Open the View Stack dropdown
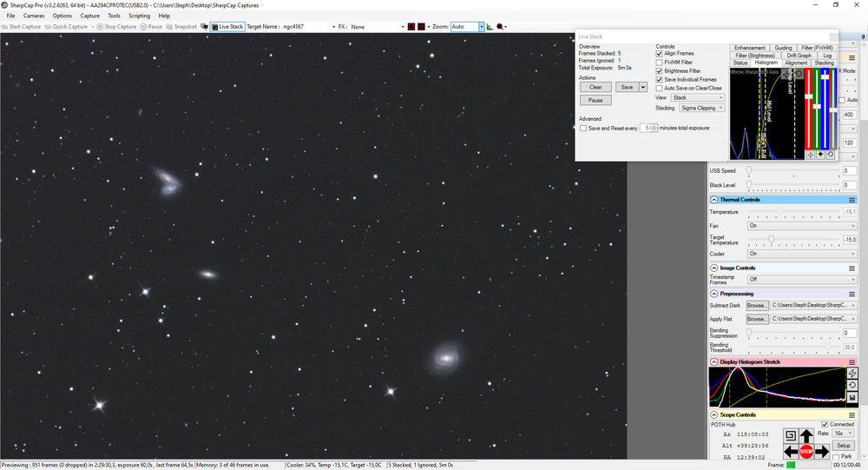Viewport: 868px width, 470px height. pos(698,97)
